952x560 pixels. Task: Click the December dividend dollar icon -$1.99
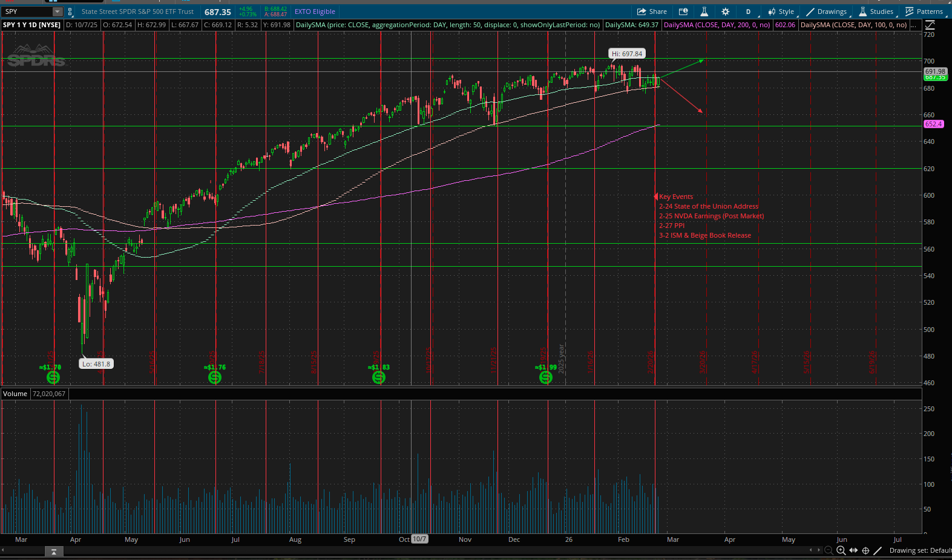(x=546, y=377)
